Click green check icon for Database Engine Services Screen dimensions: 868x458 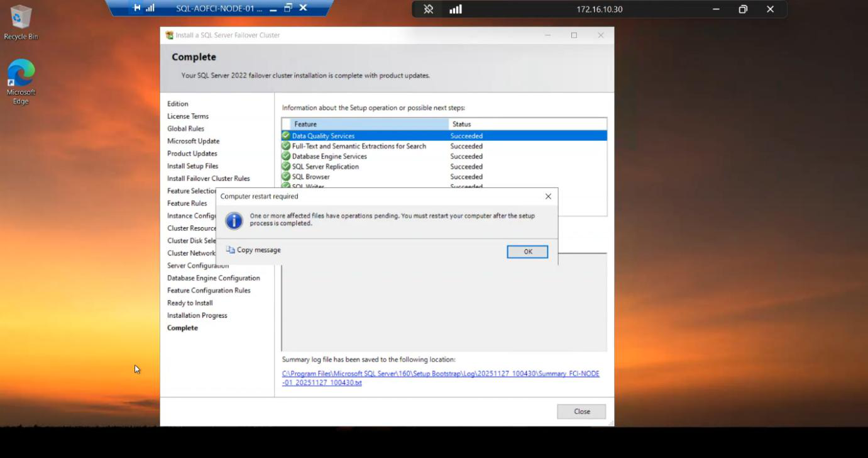(x=286, y=156)
